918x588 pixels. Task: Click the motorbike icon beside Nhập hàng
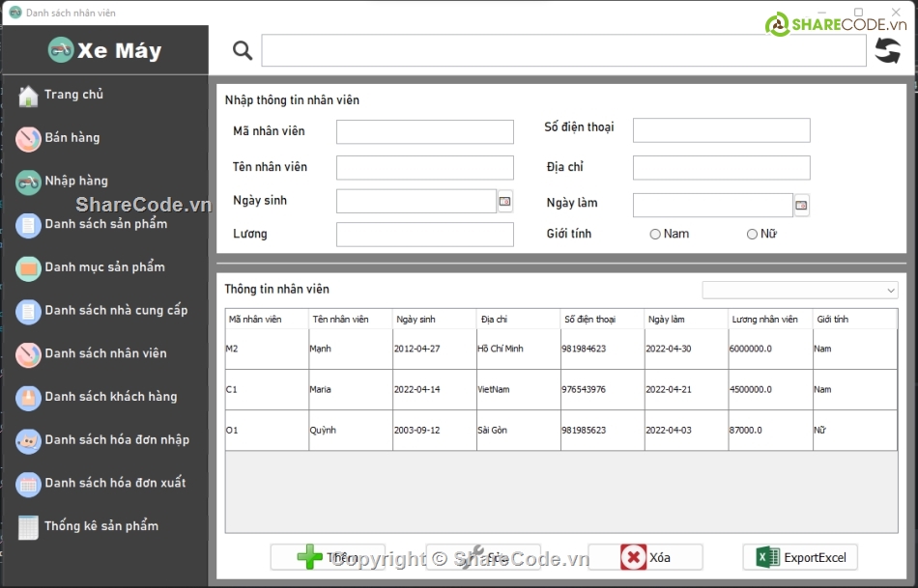(28, 182)
